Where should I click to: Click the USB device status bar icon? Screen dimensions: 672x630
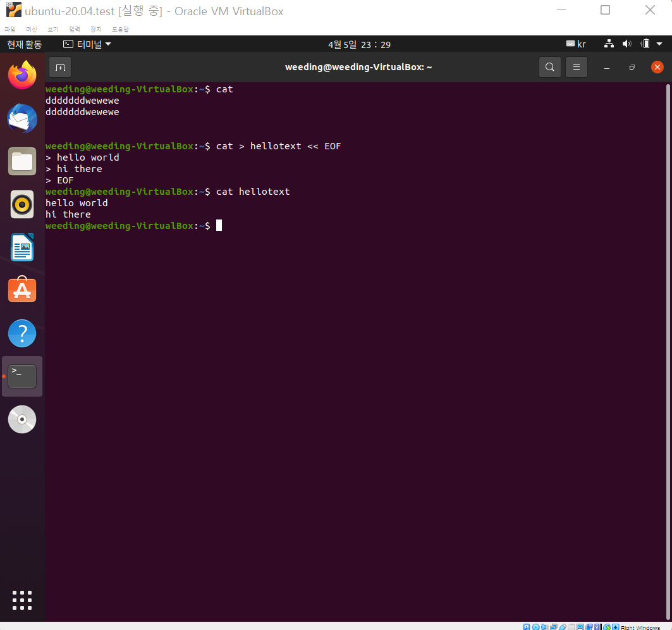point(563,627)
